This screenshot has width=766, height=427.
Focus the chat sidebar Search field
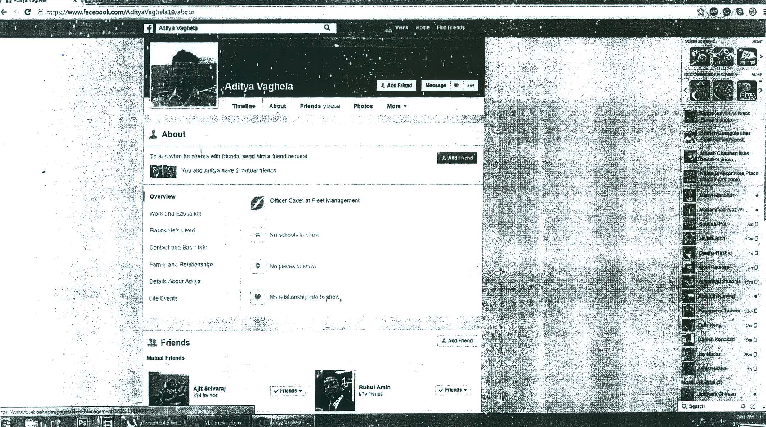(713, 406)
